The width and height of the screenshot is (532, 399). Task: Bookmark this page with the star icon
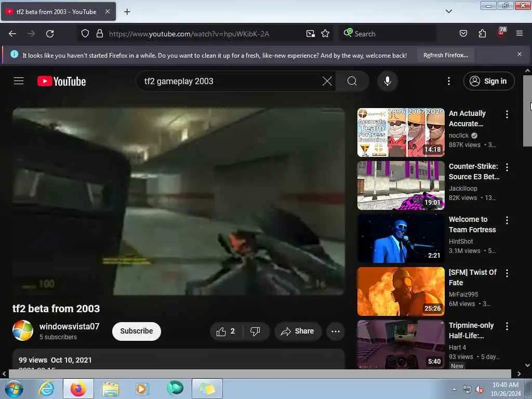coord(325,34)
